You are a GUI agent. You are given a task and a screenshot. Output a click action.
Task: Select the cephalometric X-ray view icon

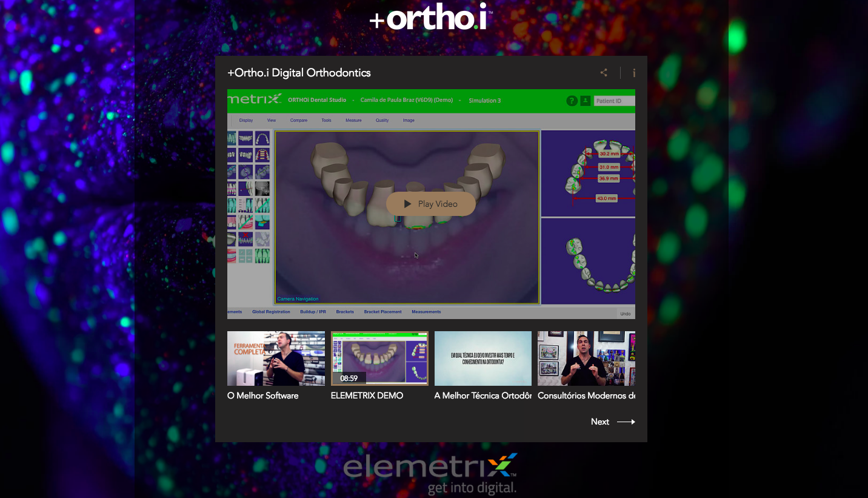pyautogui.click(x=262, y=189)
